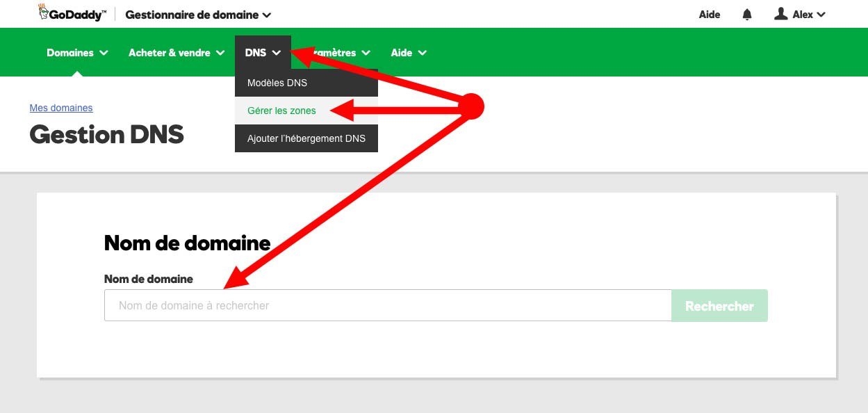868x413 pixels.
Task: Focus the domain name search field
Action: [388, 305]
